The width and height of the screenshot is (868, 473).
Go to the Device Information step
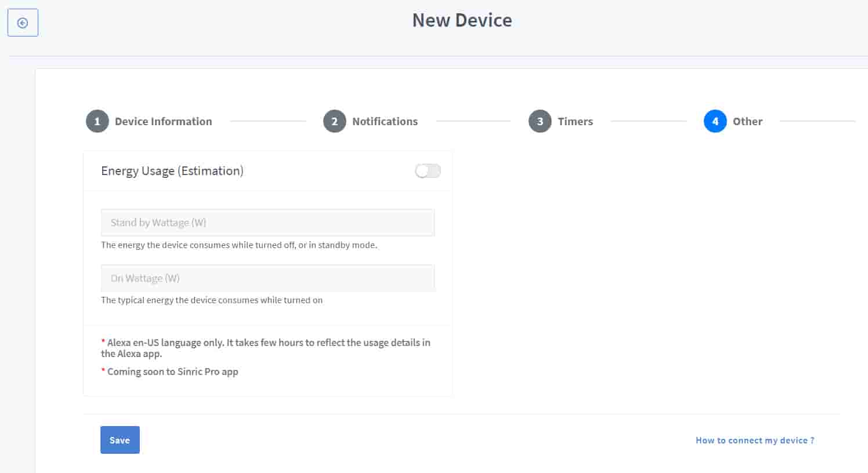click(x=163, y=121)
